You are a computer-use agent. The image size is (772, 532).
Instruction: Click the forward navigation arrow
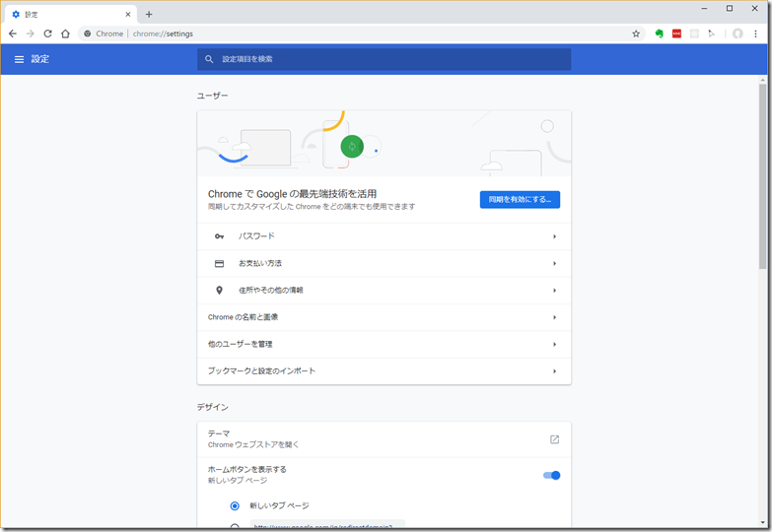30,33
